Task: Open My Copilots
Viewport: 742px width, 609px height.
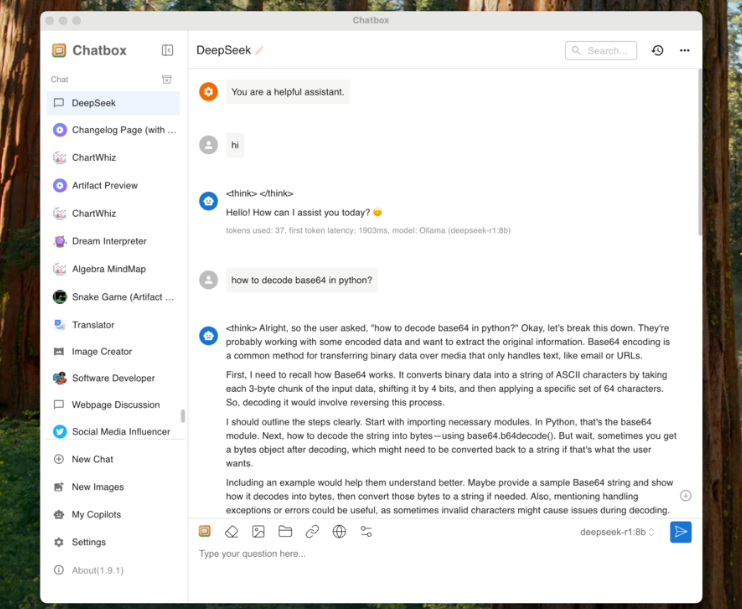Action: coord(113,514)
